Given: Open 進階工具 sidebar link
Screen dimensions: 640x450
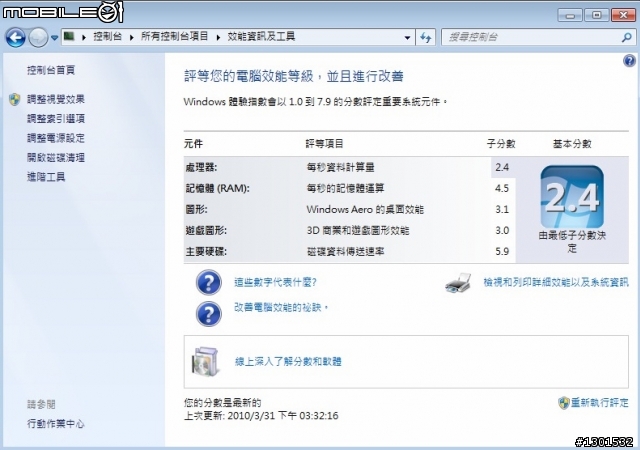Looking at the screenshot, I should pos(46,177).
